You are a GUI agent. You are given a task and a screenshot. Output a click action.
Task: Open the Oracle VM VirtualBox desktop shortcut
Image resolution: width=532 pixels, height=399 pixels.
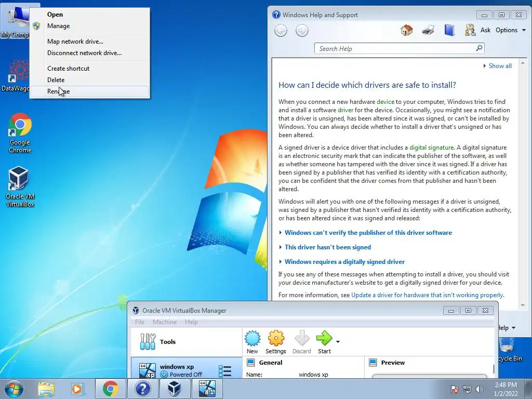click(20, 187)
